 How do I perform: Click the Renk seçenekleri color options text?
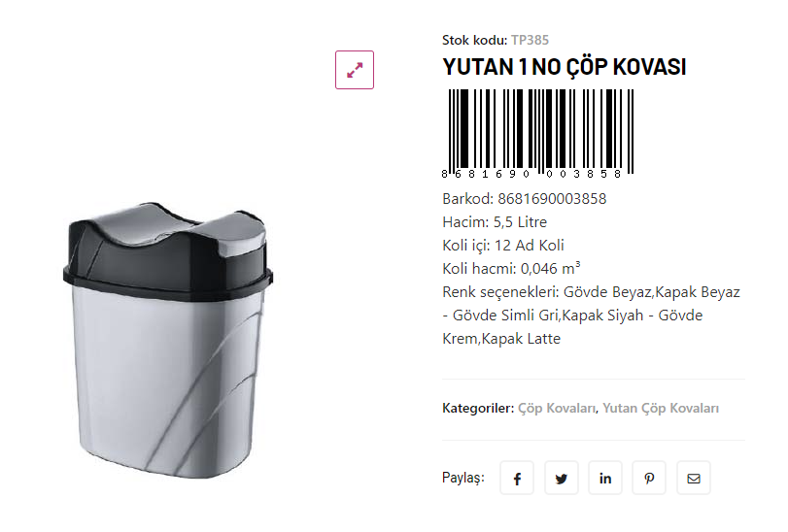tap(591, 316)
